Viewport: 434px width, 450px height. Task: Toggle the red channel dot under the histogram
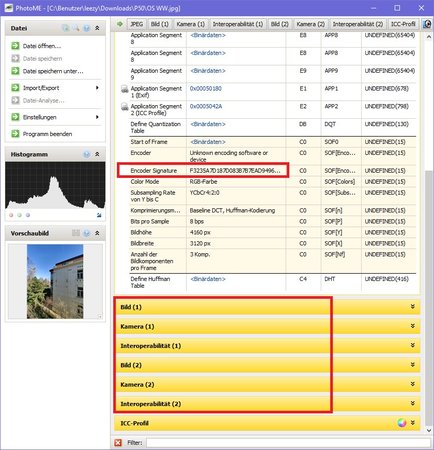(11, 215)
